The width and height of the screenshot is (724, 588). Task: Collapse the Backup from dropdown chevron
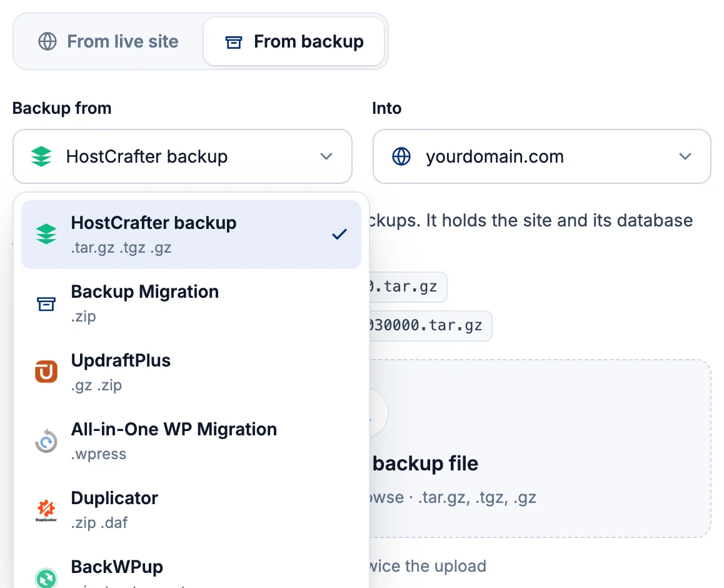[x=326, y=156]
